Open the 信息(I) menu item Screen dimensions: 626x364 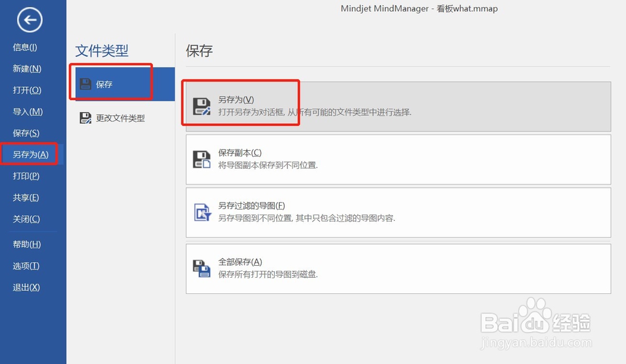[x=25, y=48]
